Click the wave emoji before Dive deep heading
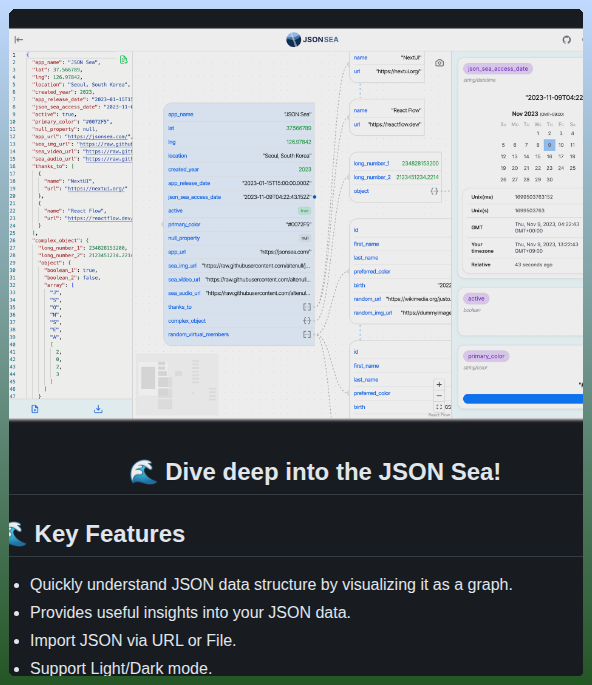The height and width of the screenshot is (685, 592). (143, 472)
